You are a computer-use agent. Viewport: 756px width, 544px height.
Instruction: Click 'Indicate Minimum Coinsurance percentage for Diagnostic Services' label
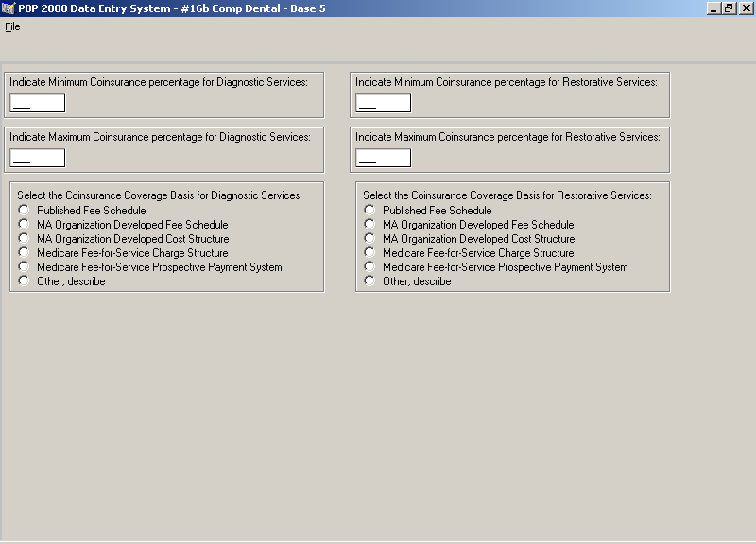click(159, 82)
